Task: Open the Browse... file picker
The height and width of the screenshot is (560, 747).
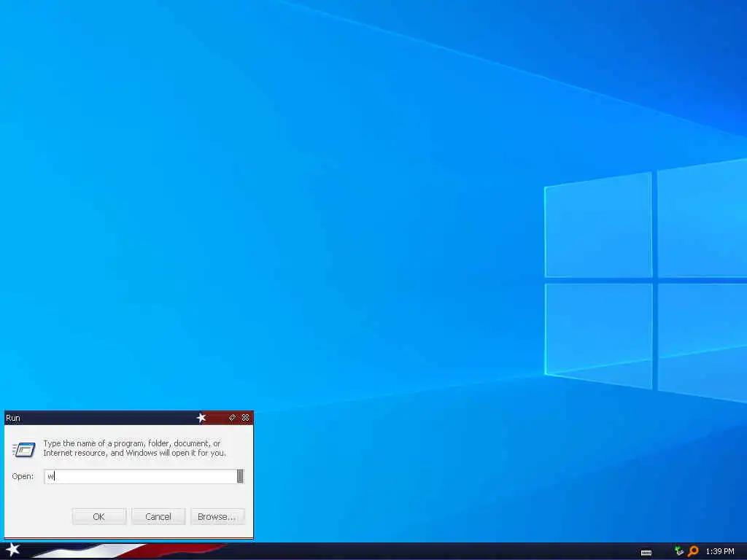Action: [217, 517]
